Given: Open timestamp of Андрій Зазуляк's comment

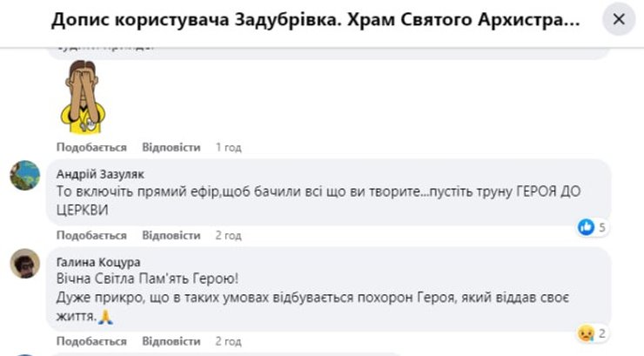Looking at the screenshot, I should (x=228, y=236).
